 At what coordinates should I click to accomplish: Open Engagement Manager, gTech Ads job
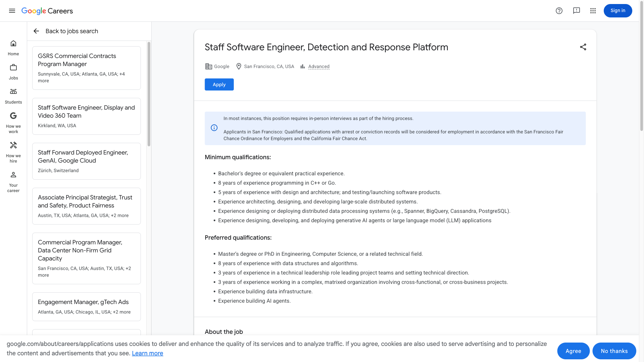click(x=87, y=307)
